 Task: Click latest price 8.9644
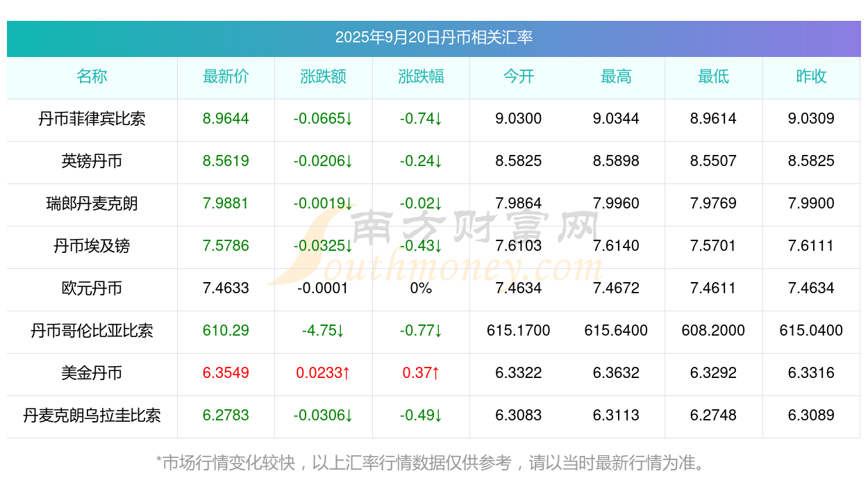click(x=226, y=119)
